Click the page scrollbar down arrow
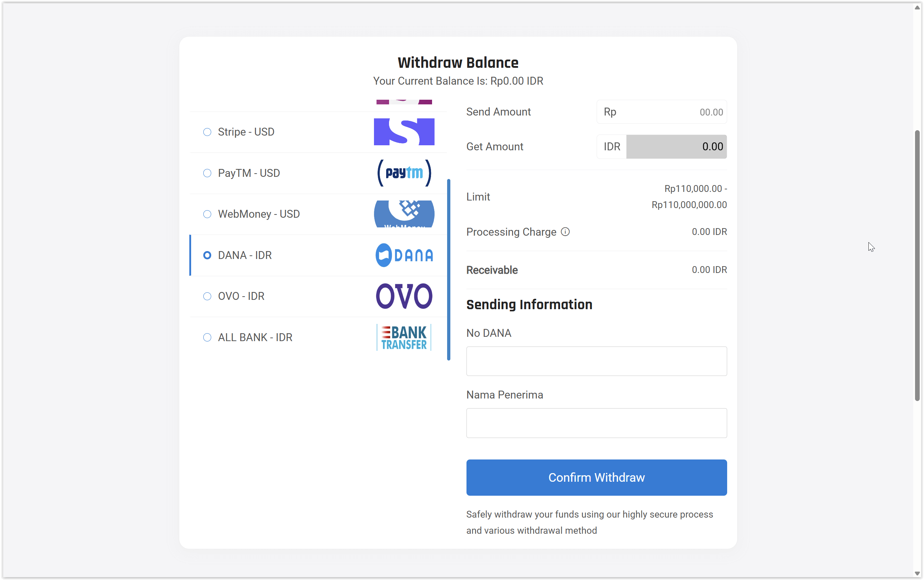This screenshot has width=924, height=580. [x=917, y=574]
